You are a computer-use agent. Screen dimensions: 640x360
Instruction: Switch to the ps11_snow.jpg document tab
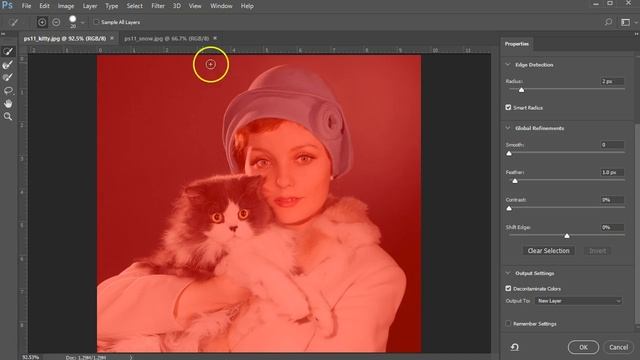click(x=167, y=38)
